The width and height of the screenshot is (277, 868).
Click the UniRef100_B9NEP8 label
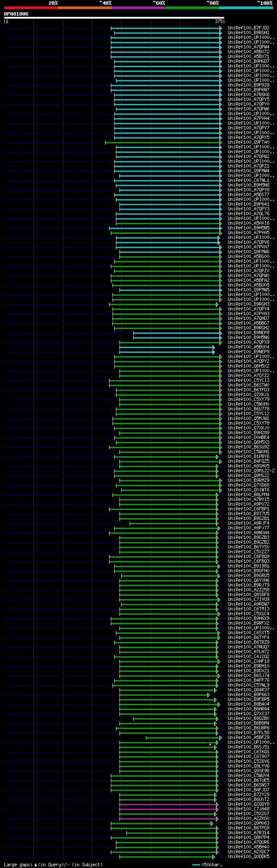[x=248, y=332]
